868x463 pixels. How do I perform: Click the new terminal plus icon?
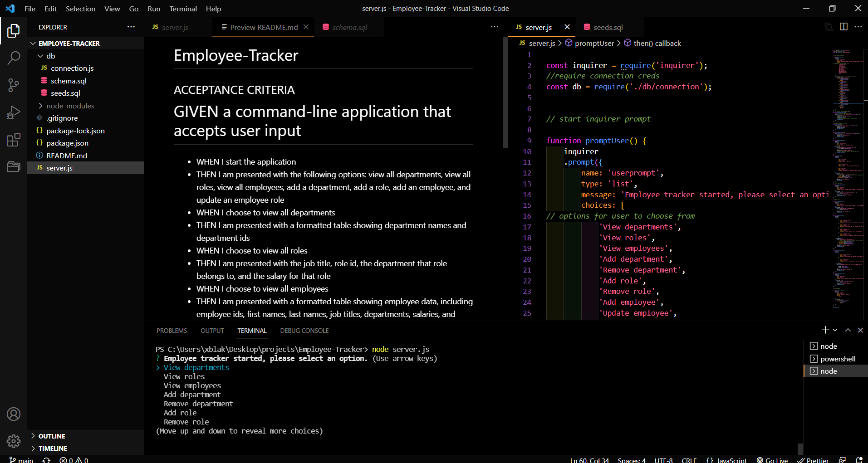pyautogui.click(x=825, y=330)
